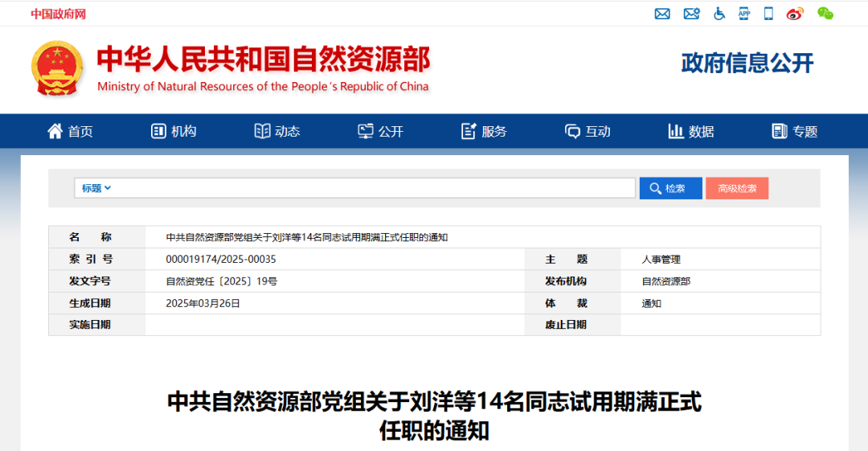Select the publisher value 自然资源部
This screenshot has width=868, height=451.
coord(666,281)
